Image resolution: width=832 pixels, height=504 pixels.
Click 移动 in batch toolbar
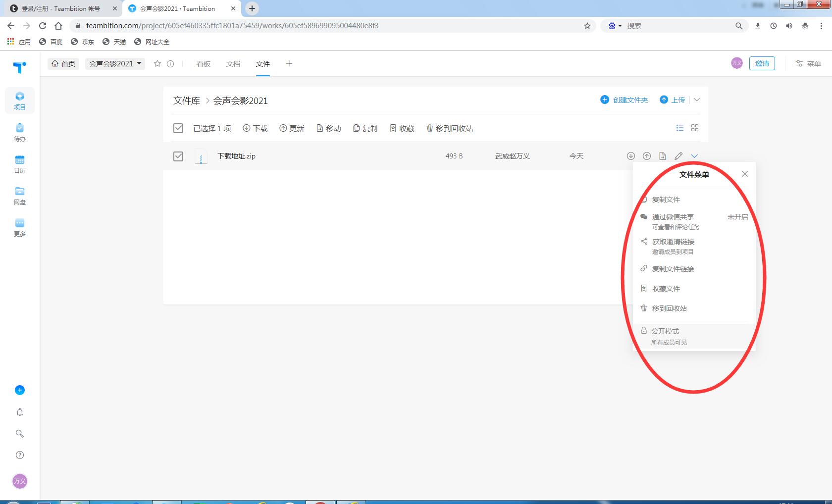(328, 128)
